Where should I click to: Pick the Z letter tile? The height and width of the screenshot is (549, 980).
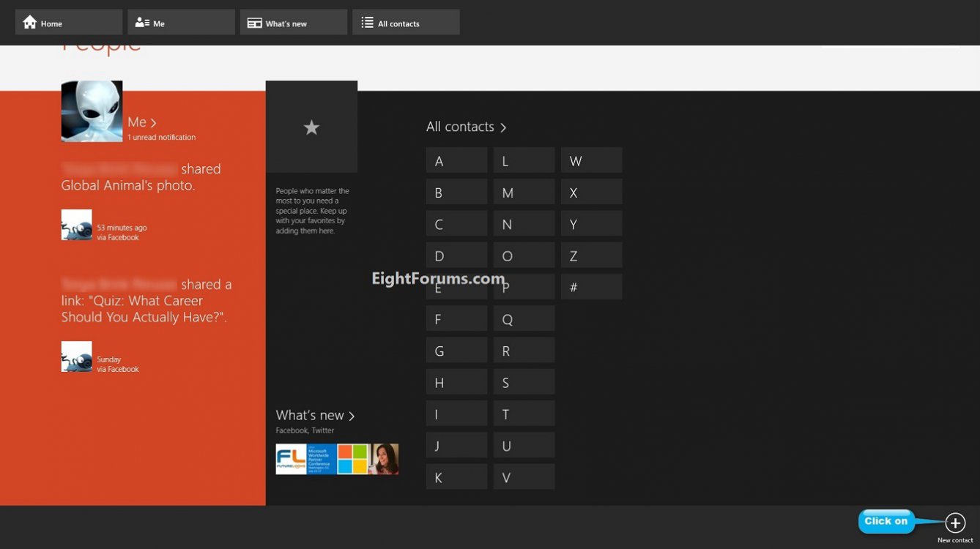(x=592, y=255)
